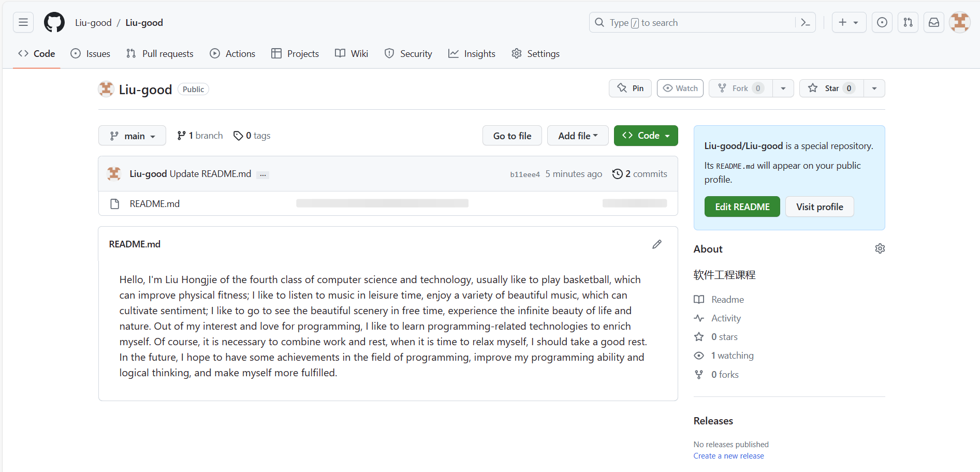The image size is (980, 472).
Task: Toggle Watch on this repository
Action: [680, 89]
